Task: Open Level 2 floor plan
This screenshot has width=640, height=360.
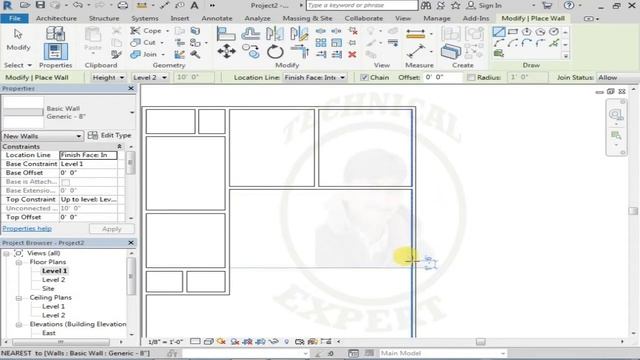Action: [x=53, y=280]
